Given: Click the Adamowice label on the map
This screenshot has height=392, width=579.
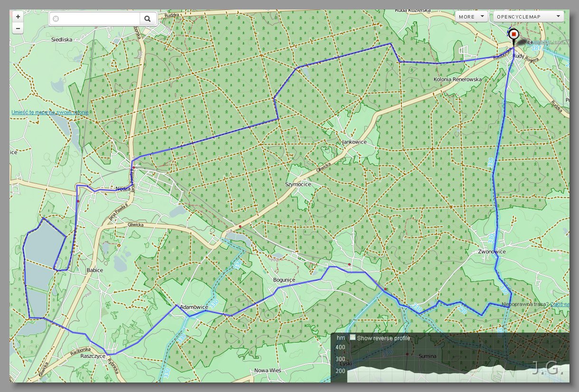Looking at the screenshot, I should tap(194, 307).
